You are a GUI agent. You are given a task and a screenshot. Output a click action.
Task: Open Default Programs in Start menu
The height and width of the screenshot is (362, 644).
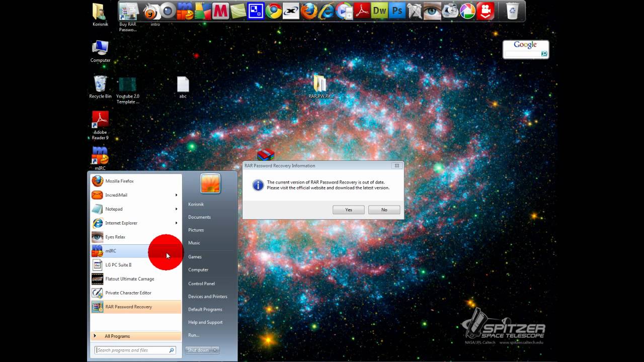coord(205,310)
